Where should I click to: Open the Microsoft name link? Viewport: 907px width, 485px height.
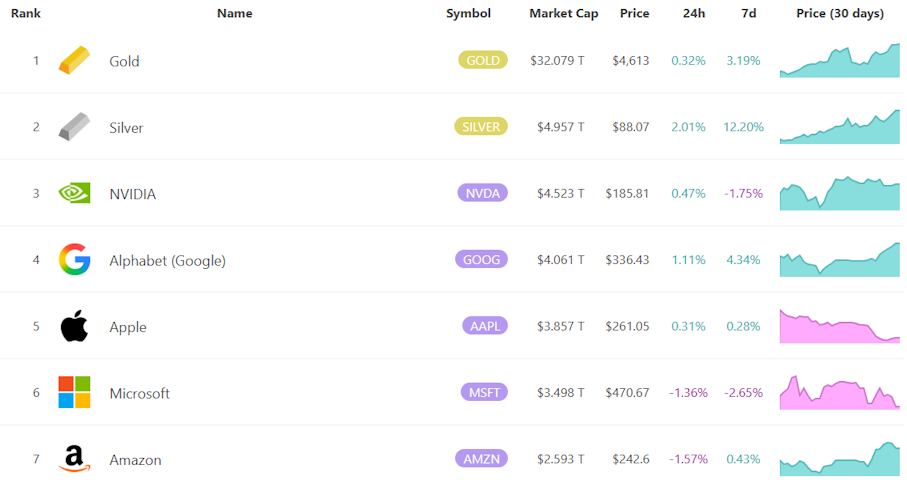pyautogui.click(x=139, y=394)
